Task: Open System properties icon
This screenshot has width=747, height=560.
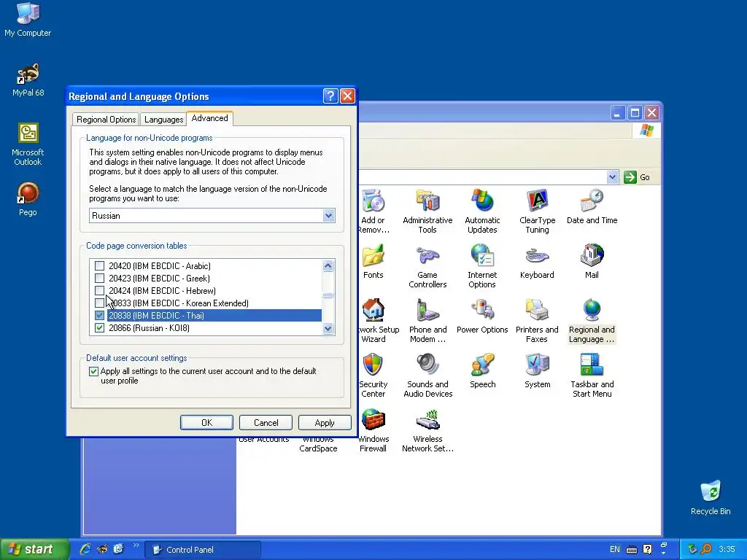Action: 537,371
